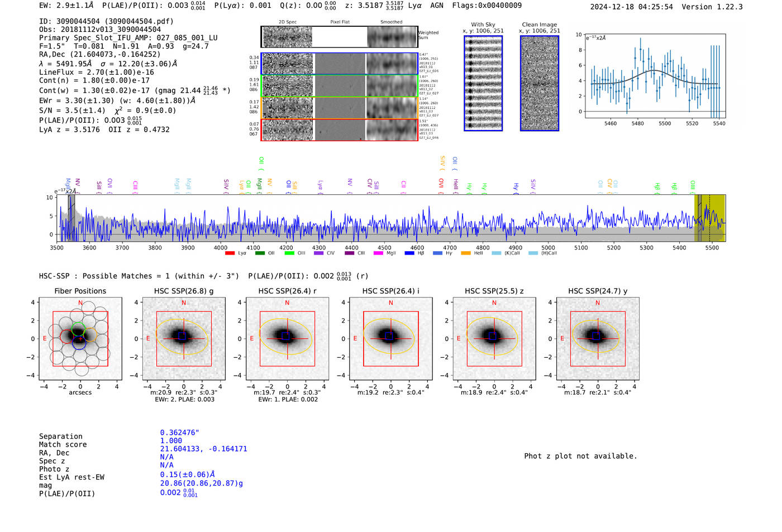782x532 pixels.
Task: Open the HSC SSP(25.5) z cutout
Action: pos(494,339)
